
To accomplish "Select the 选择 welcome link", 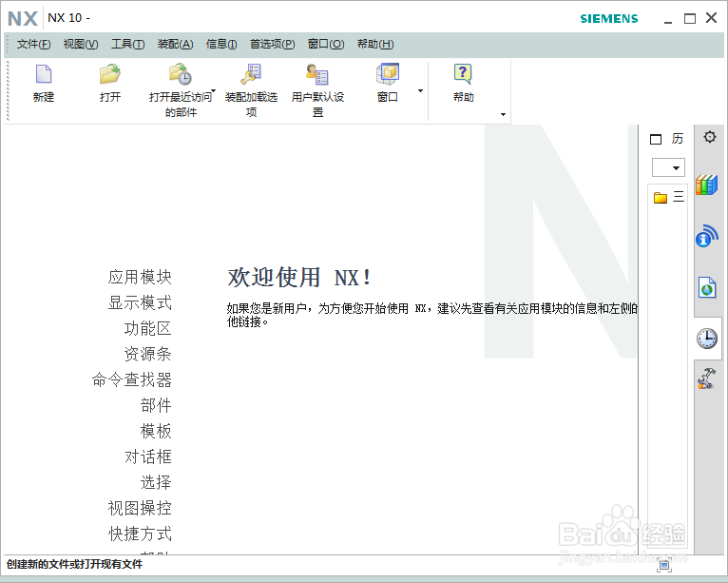I will 156,482.
